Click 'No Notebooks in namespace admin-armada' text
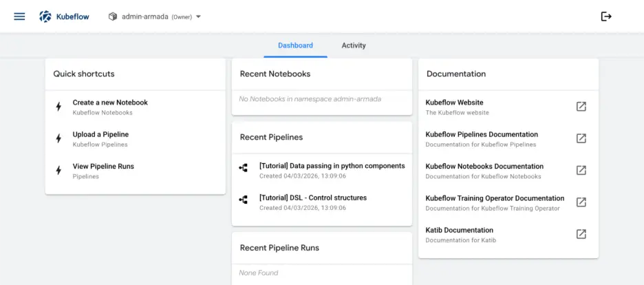Screen dimensions: 644x285 coord(310,99)
